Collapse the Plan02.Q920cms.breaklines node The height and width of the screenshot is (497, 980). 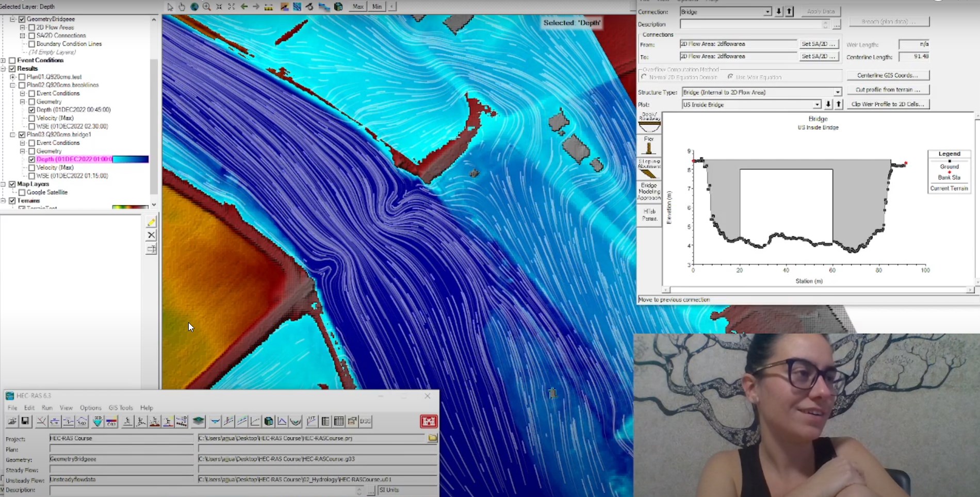[x=12, y=85]
